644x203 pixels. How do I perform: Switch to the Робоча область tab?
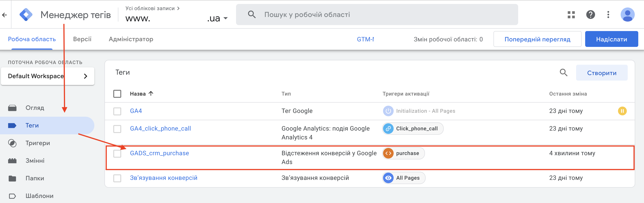pyautogui.click(x=32, y=39)
